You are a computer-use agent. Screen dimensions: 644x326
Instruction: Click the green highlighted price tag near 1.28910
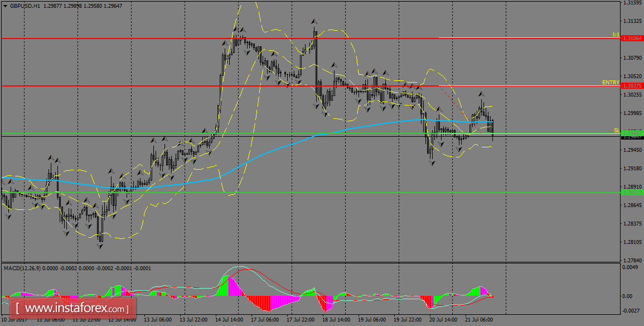[632, 192]
